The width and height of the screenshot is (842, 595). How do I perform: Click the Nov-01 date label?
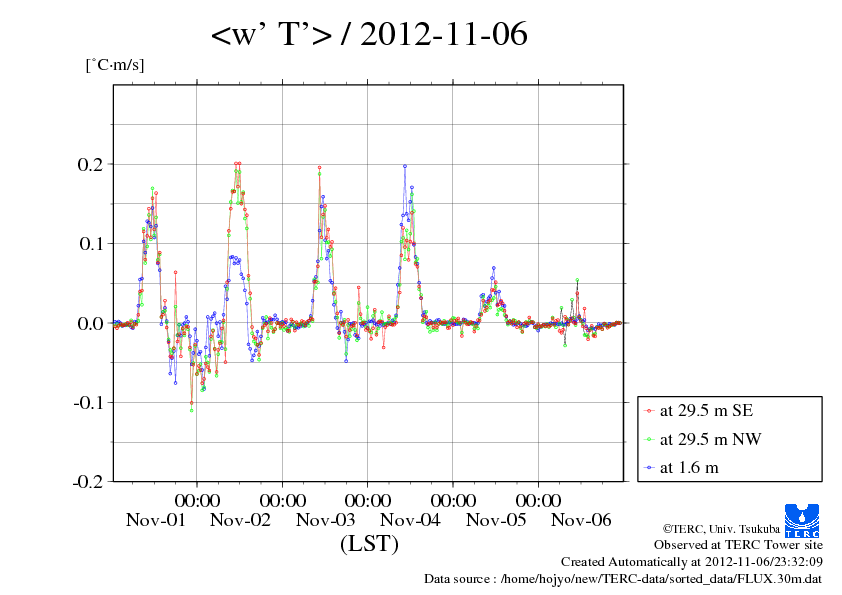point(155,520)
